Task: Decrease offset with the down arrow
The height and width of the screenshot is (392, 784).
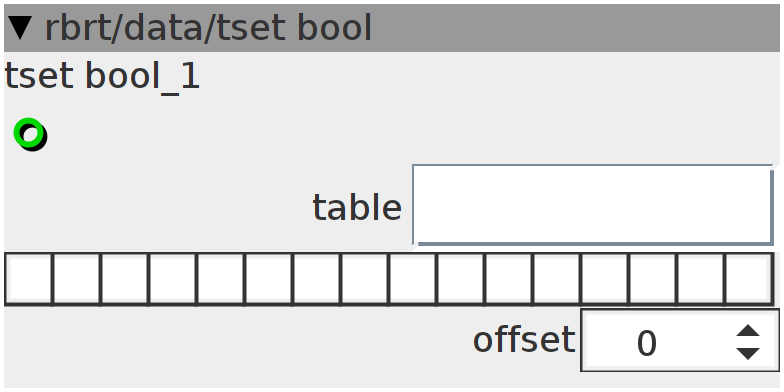Action: (748, 354)
